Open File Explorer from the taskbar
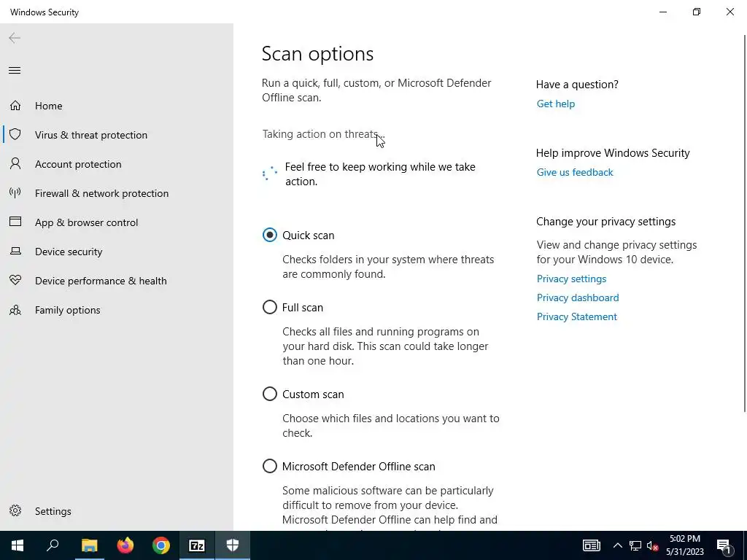Viewport: 747px width, 560px height. (x=89, y=545)
